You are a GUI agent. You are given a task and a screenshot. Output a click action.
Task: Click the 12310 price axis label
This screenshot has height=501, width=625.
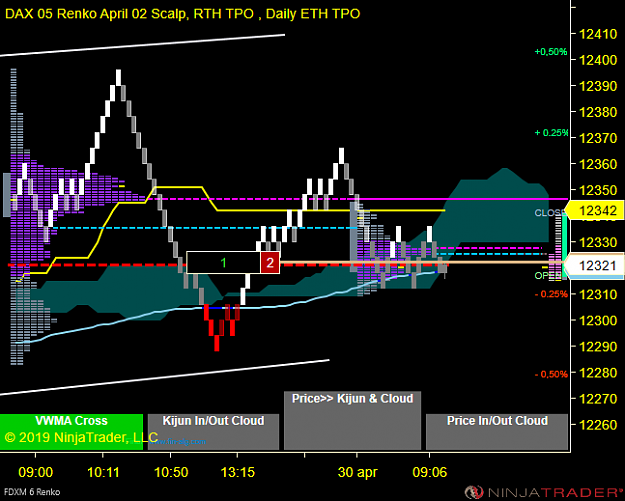point(598,295)
